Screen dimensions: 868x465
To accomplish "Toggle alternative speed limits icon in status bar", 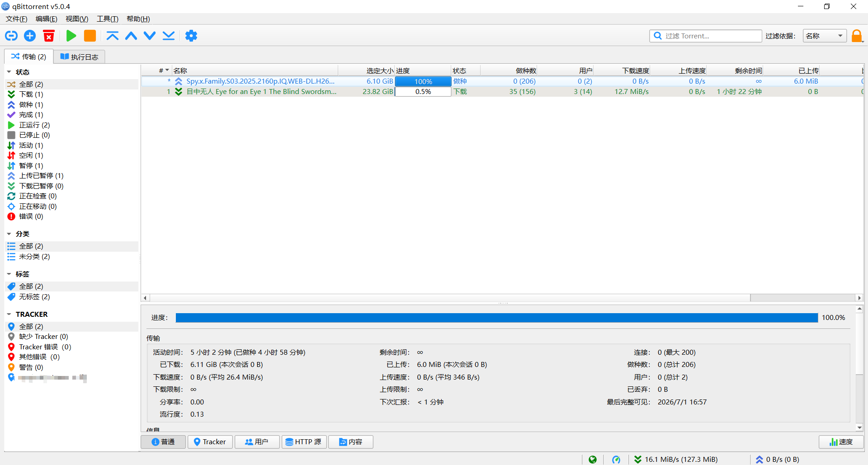I will 616,460.
